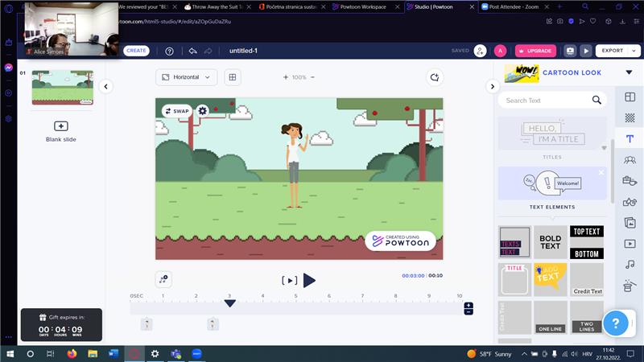644x362 pixels.
Task: Open the Background pattern panel icon
Action: point(630,117)
